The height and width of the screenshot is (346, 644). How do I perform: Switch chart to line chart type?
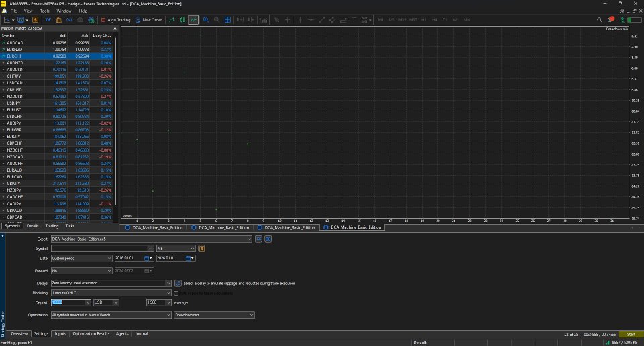point(193,19)
